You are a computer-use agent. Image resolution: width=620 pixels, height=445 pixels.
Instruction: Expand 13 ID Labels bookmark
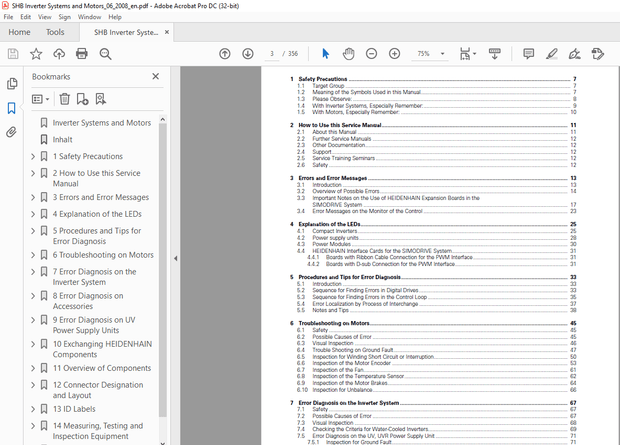click(x=33, y=409)
